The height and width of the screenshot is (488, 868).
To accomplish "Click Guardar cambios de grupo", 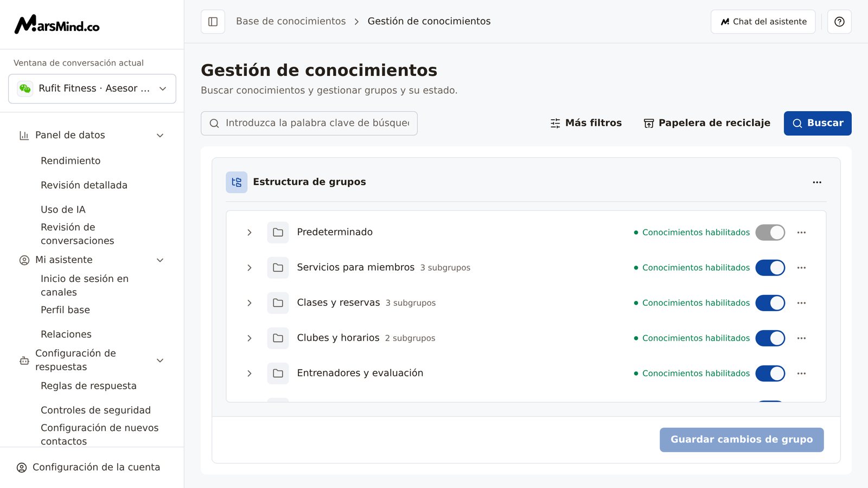I will pyautogui.click(x=742, y=440).
